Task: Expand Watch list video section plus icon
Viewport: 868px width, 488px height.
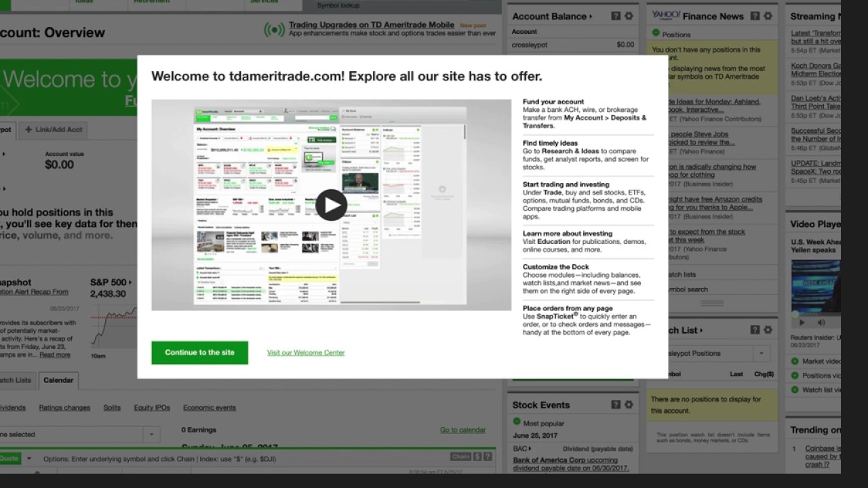Action: pyautogui.click(x=795, y=390)
